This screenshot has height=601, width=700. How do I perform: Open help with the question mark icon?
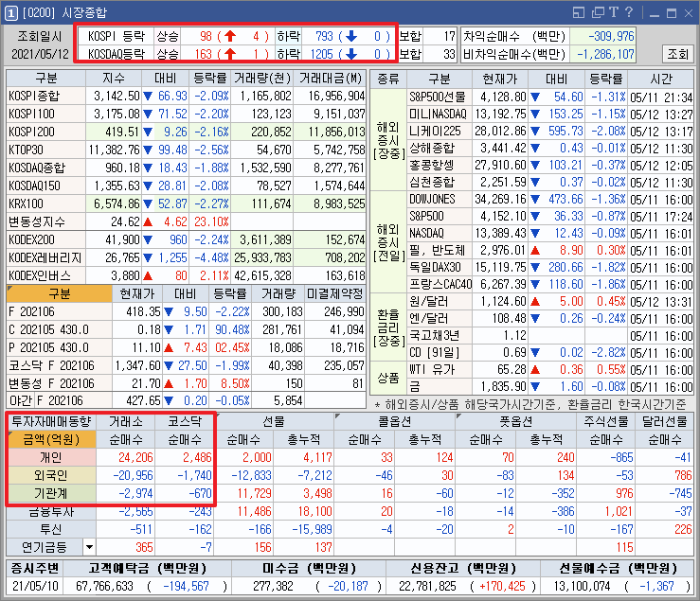629,12
